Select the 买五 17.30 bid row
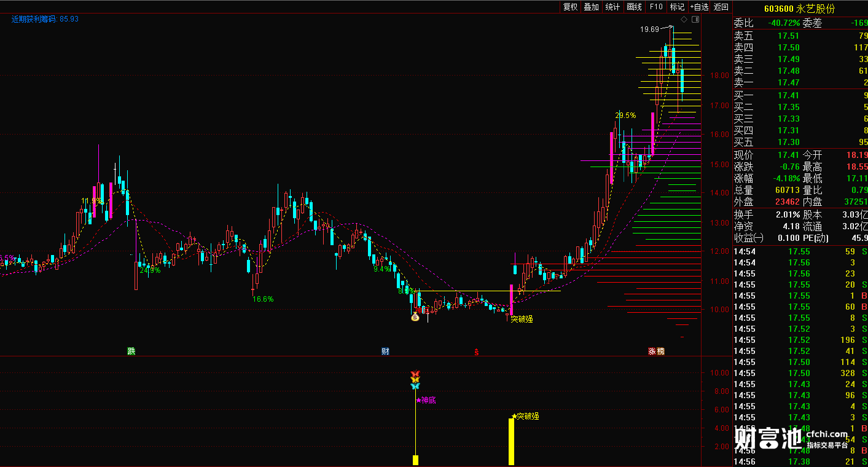The width and height of the screenshot is (868, 467). 800,142
